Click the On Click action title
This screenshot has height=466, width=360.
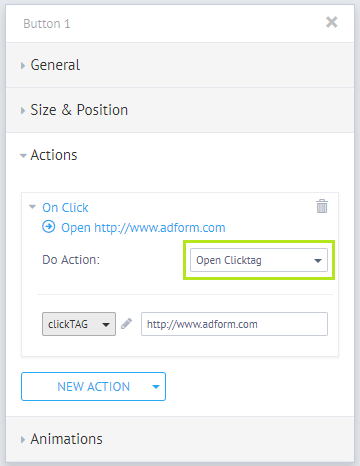tap(65, 208)
